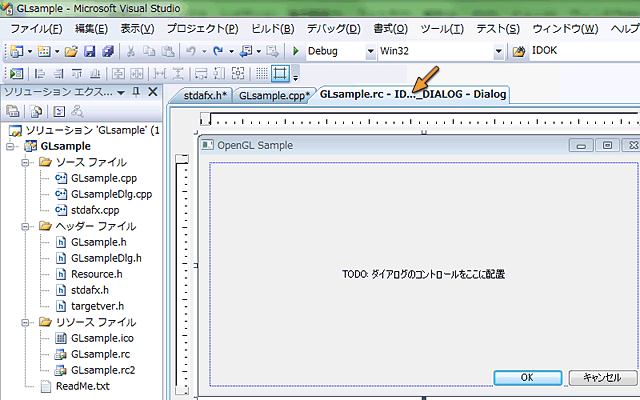Viewport: 640px width, 400px height.
Task: Open the Navigate Backward dropdown arrow
Action: (x=259, y=51)
